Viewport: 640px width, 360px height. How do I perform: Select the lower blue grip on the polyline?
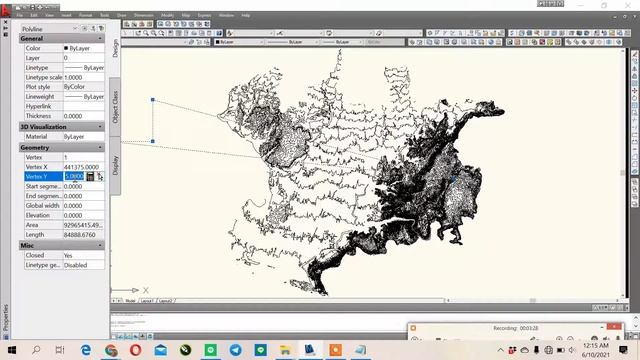(x=153, y=141)
